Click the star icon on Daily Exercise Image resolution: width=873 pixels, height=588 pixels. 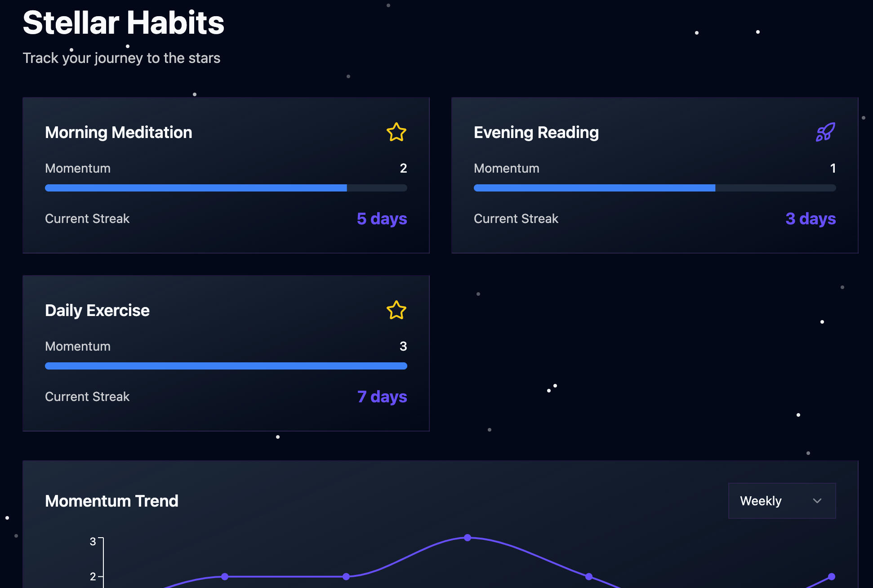[x=396, y=310]
